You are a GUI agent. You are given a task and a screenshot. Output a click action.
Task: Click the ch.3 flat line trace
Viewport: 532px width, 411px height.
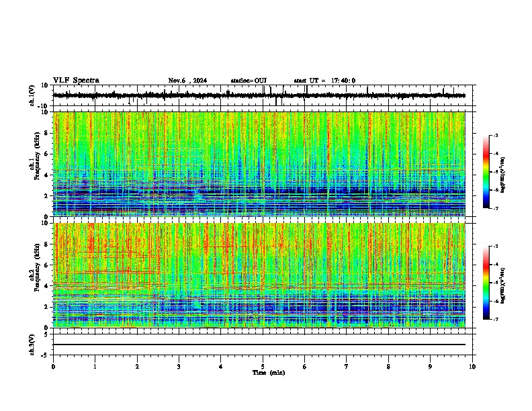point(259,345)
